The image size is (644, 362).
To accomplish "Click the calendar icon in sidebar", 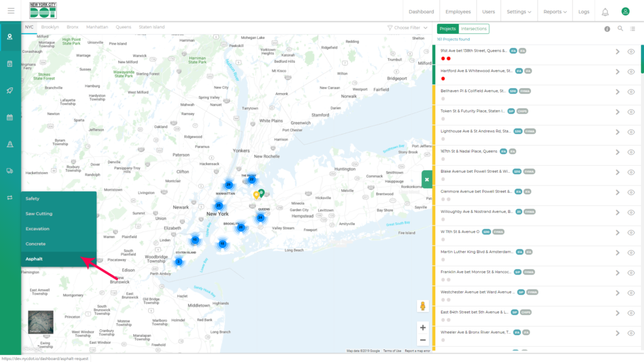I will pos(10,117).
